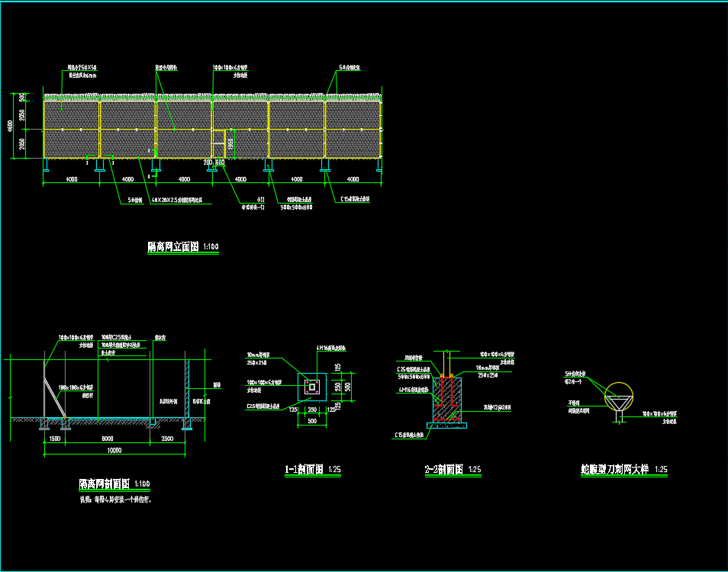Click the '1500' dimension in section view
This screenshot has width=728, height=572.
[x=55, y=439]
